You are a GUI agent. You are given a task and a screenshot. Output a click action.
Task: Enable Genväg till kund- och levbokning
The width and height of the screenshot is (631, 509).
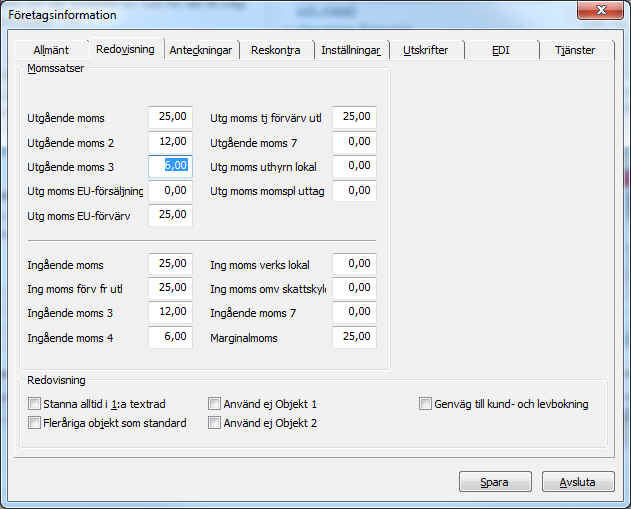coord(426,404)
